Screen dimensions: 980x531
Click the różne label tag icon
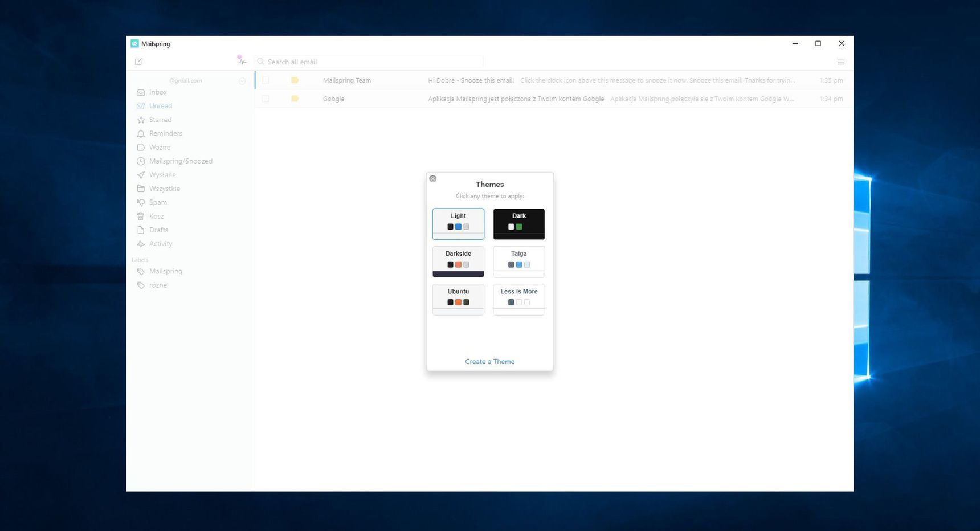(x=141, y=285)
